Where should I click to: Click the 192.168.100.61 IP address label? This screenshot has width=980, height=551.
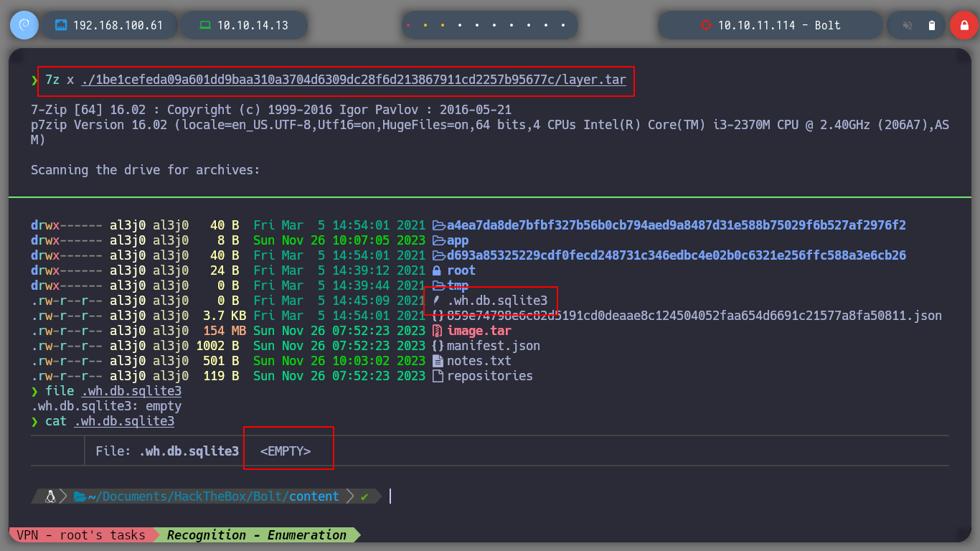pos(118,25)
